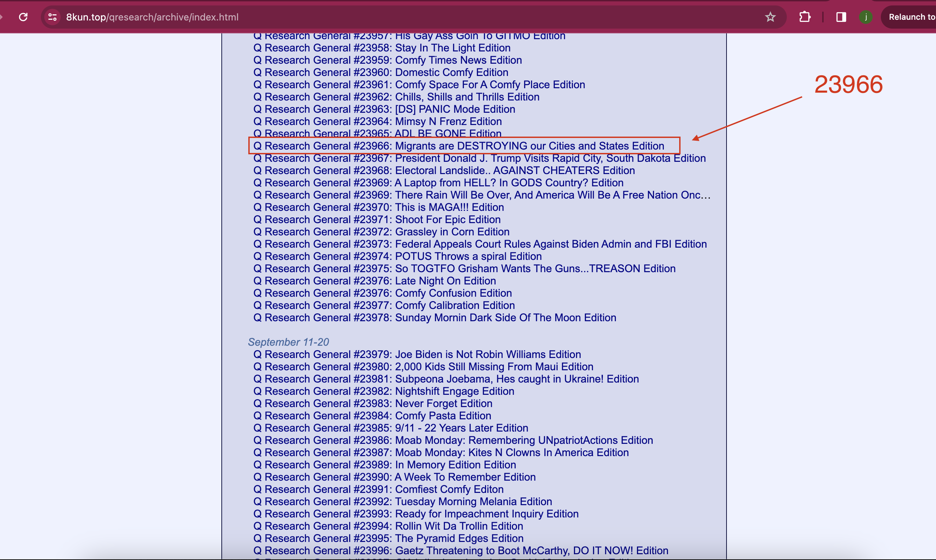Open #23973 Federal Appeals Court Rules link
This screenshot has width=936, height=560.
point(480,244)
